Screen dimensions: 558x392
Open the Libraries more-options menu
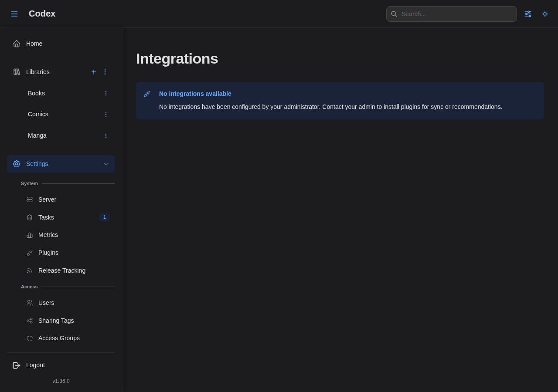105,72
